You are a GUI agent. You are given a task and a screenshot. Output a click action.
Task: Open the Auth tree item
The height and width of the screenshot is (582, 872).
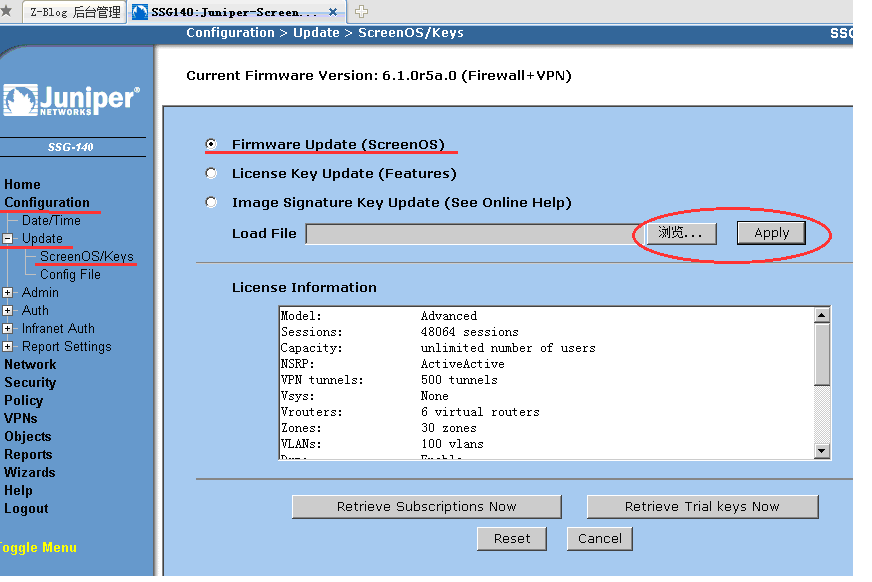point(35,310)
